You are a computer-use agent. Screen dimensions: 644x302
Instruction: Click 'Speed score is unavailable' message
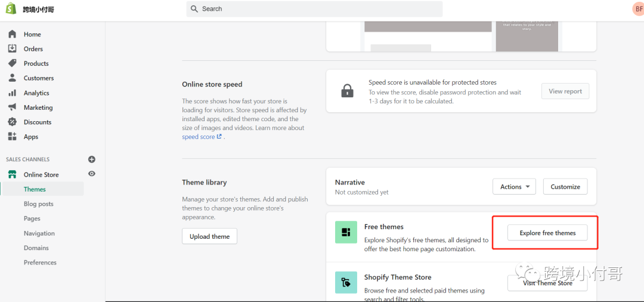tap(432, 82)
